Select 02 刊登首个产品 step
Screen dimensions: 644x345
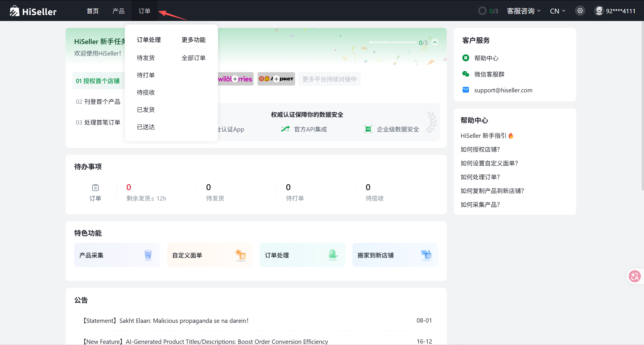(x=98, y=102)
